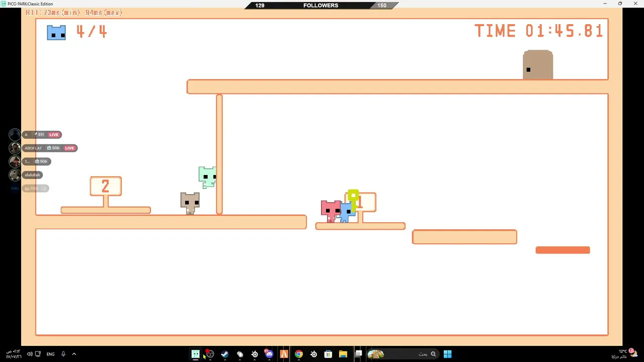Click ABOFLA7's avatar in overlay
This screenshot has width=644, height=362.
pos(15,148)
